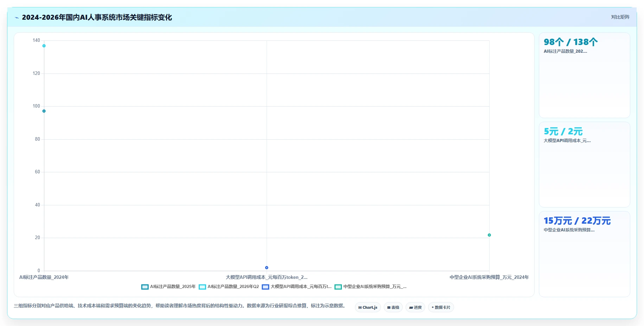This screenshot has height=326, width=644.
Task: Open the 98个 / 138个 data card
Action: [584, 75]
